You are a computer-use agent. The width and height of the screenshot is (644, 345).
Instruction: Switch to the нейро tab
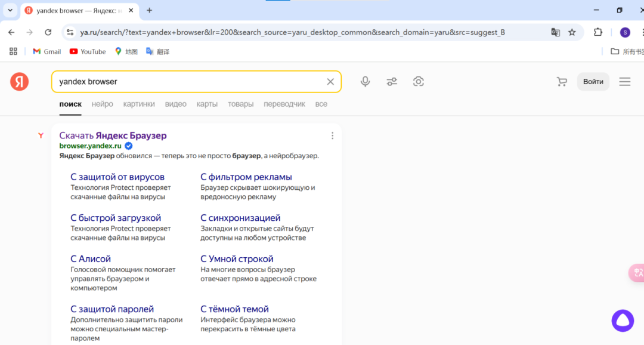pyautogui.click(x=103, y=104)
